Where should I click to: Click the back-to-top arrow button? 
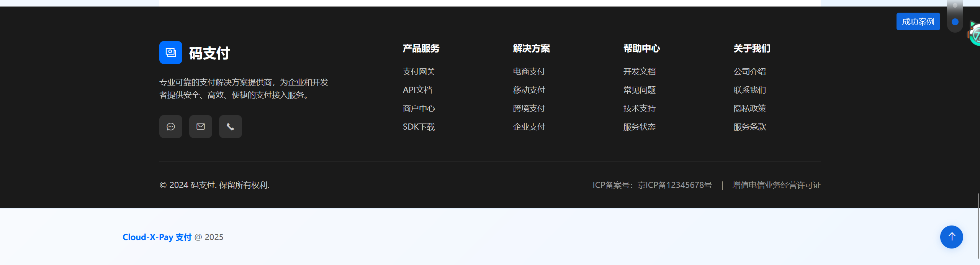(951, 237)
